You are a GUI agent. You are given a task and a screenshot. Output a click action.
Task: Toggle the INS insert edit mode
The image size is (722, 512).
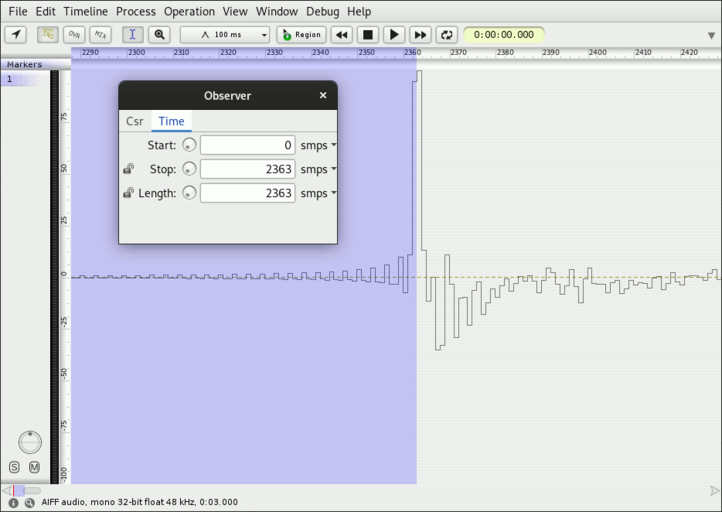click(47, 34)
